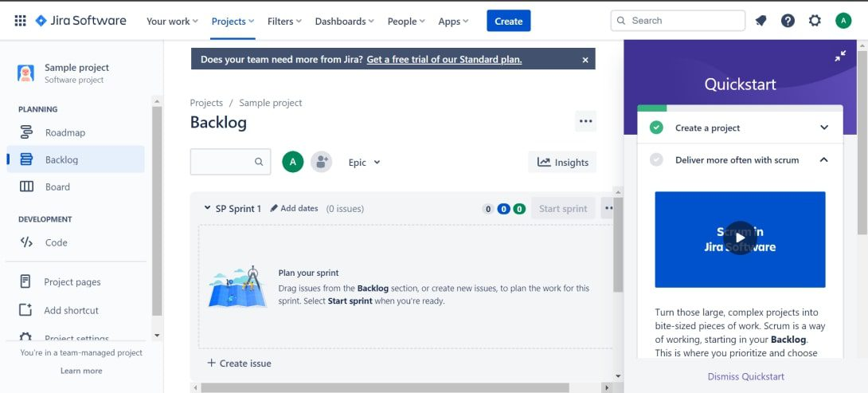Click the Add dates pencil link

pos(294,208)
